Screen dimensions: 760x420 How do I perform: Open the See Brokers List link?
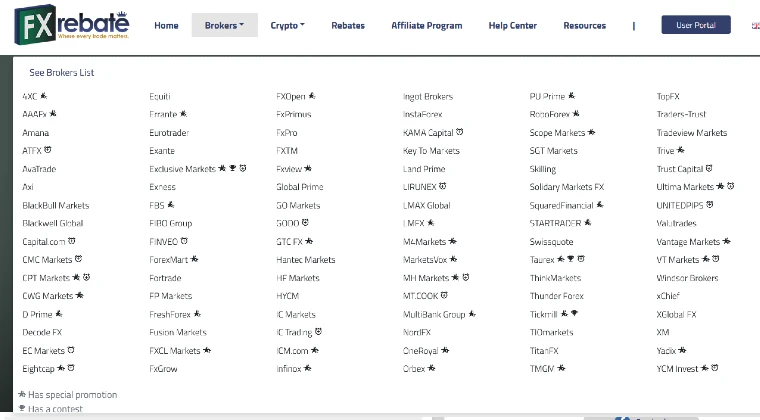coord(62,73)
